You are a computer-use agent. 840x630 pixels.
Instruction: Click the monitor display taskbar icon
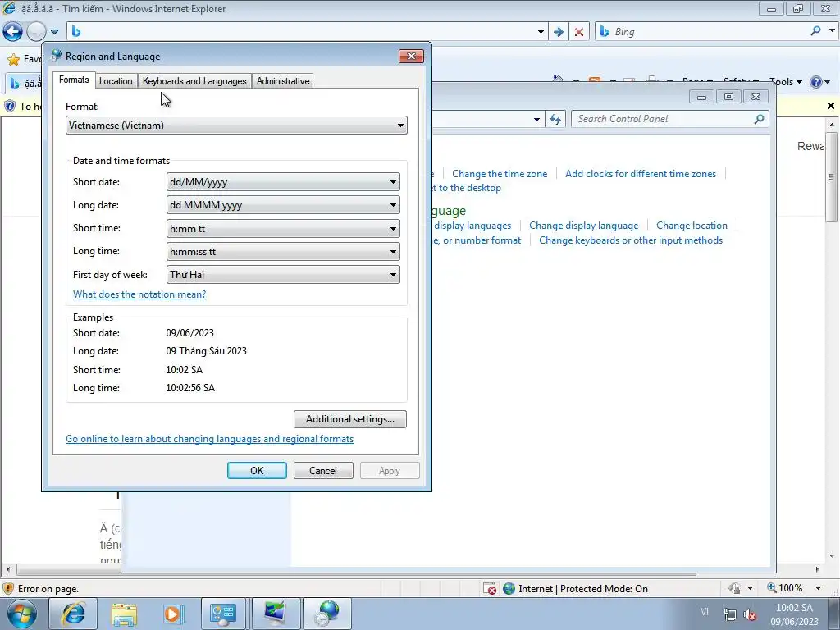pos(275,614)
